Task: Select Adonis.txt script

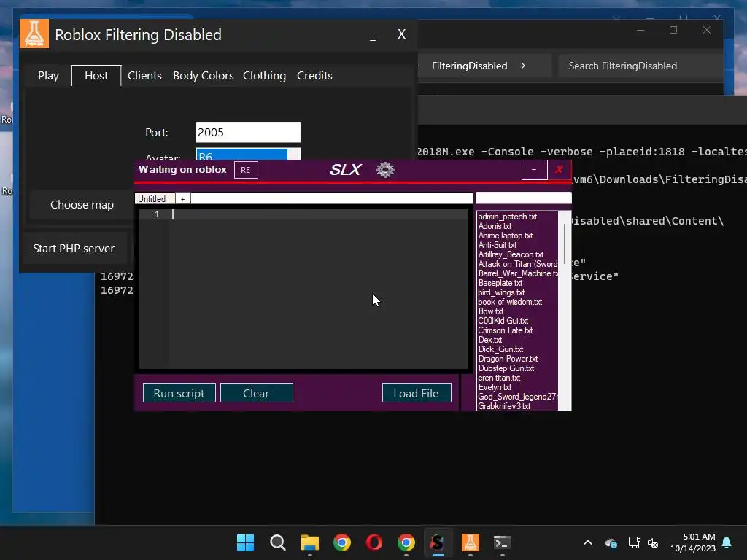Action: 495,226
